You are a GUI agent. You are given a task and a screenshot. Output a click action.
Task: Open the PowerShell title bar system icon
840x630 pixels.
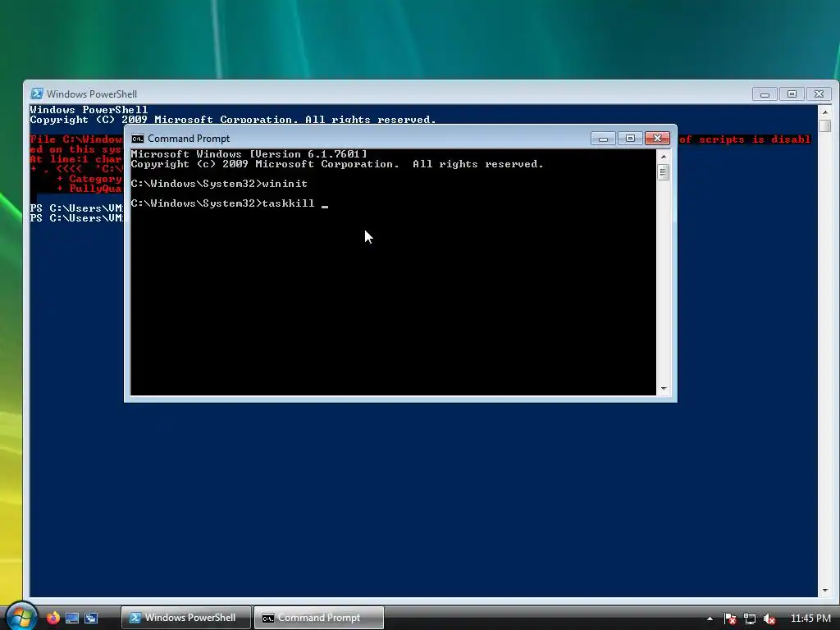(36, 94)
